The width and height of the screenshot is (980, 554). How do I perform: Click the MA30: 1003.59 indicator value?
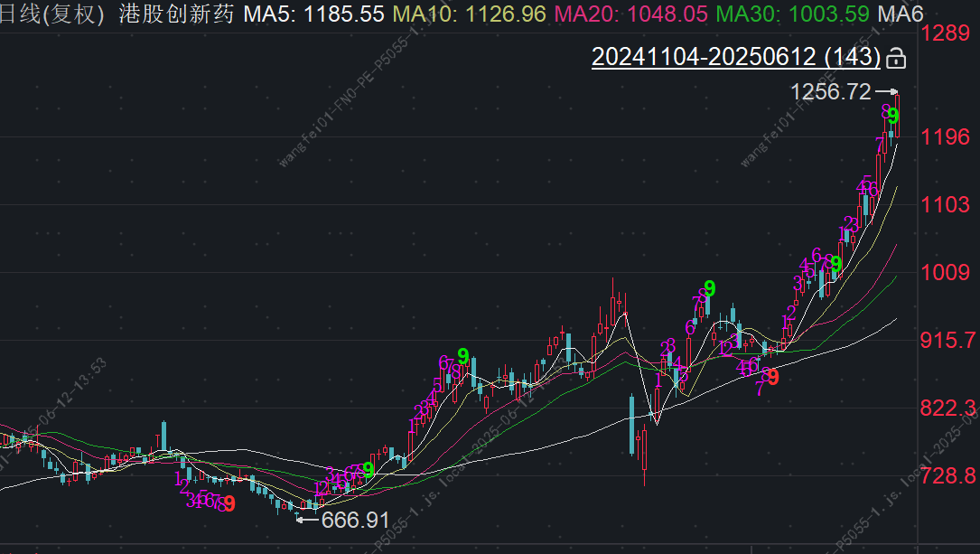792,14
